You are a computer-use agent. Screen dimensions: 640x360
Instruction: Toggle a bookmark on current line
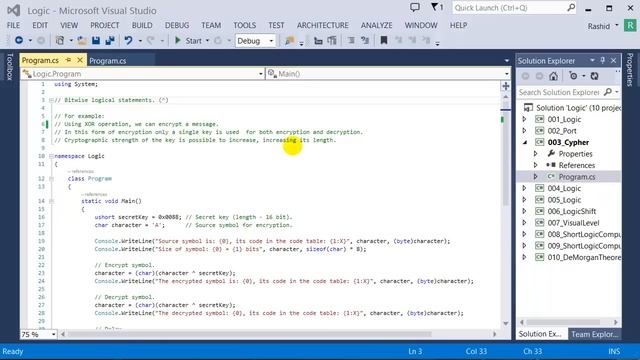coord(384,40)
